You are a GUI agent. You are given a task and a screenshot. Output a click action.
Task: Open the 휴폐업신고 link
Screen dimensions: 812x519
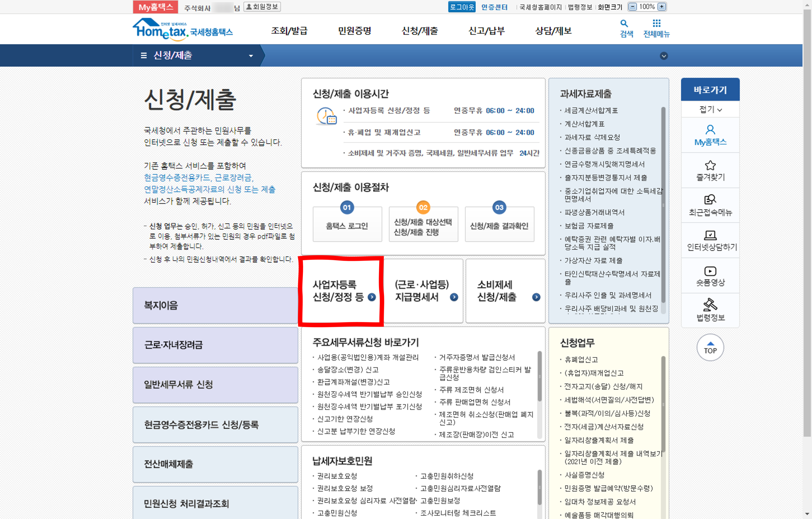point(581,360)
